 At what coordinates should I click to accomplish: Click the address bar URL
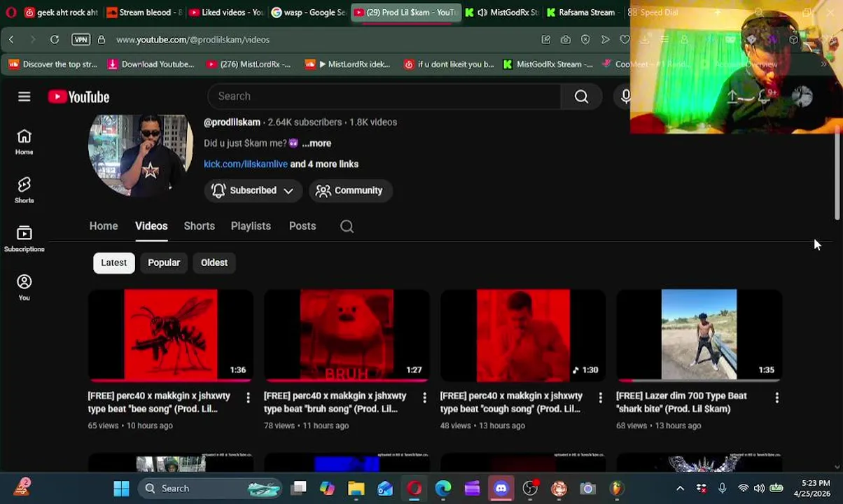click(193, 40)
